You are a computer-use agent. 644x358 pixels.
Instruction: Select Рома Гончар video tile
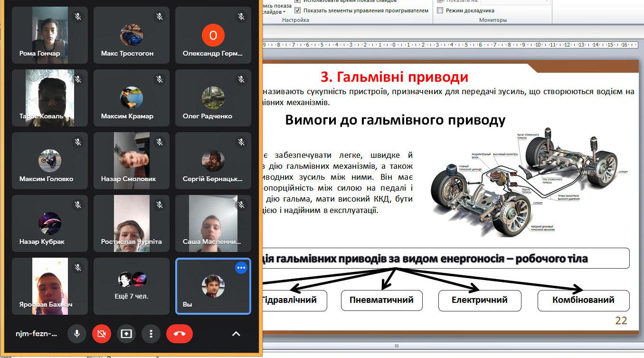click(x=50, y=35)
